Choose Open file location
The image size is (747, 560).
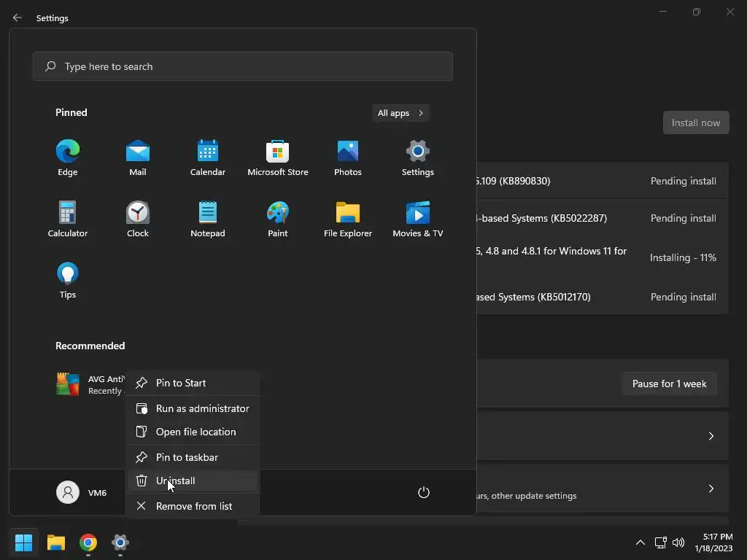pos(193,432)
